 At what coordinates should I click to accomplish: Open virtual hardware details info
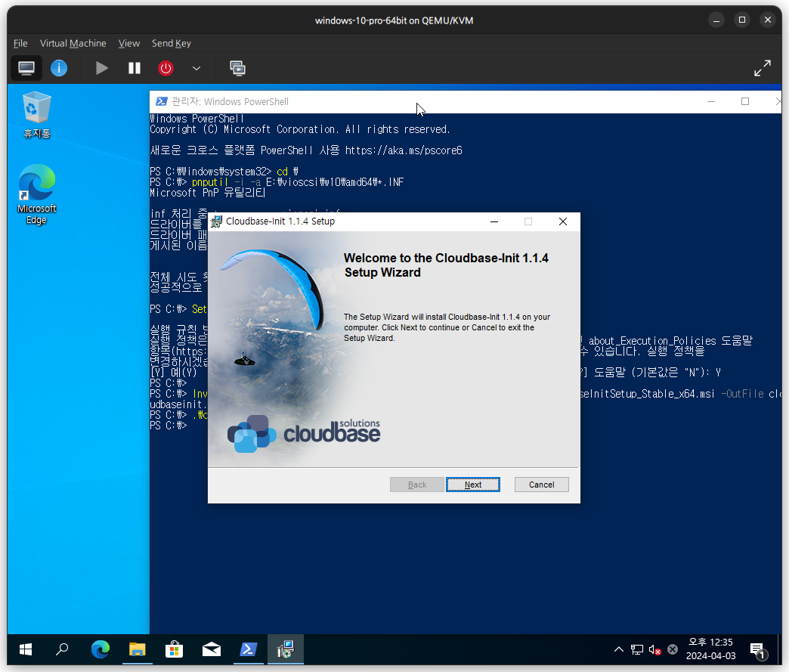pos(59,68)
